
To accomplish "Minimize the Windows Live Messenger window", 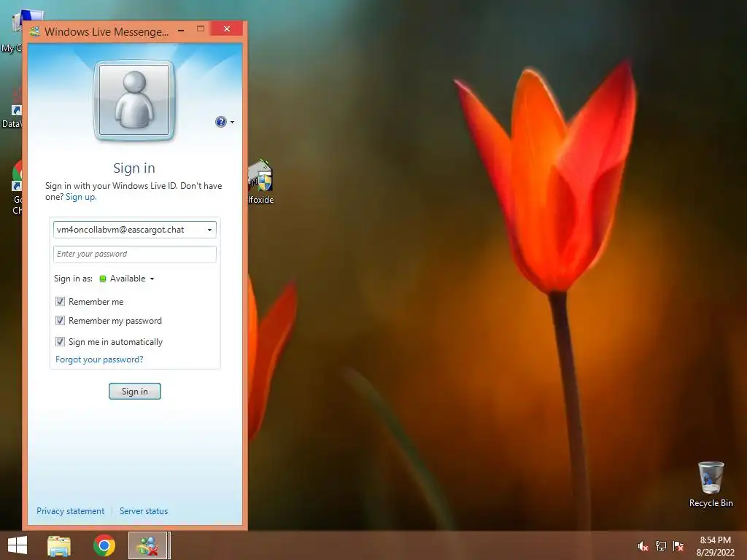I will [181, 30].
